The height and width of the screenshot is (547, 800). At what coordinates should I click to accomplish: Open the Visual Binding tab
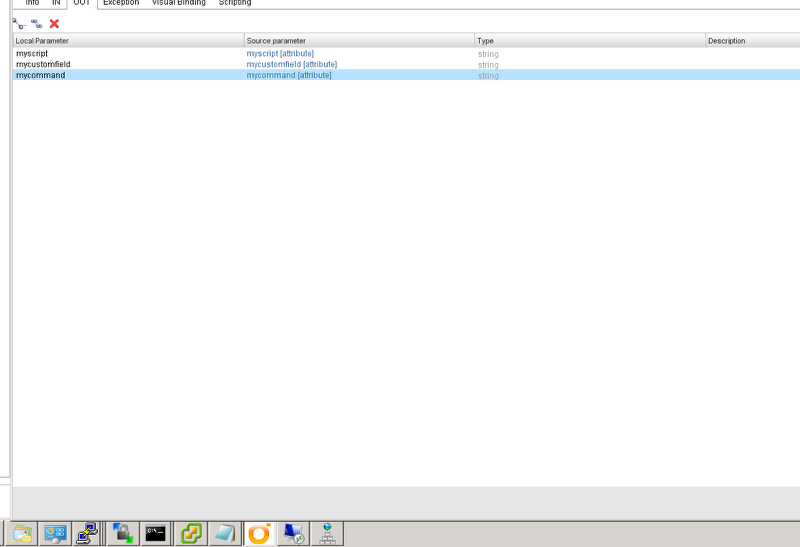(179, 3)
